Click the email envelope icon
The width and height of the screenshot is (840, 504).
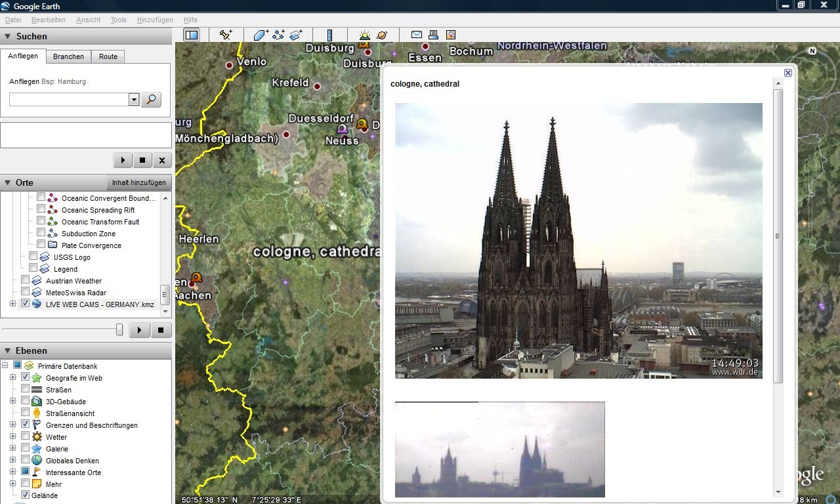pyautogui.click(x=417, y=35)
